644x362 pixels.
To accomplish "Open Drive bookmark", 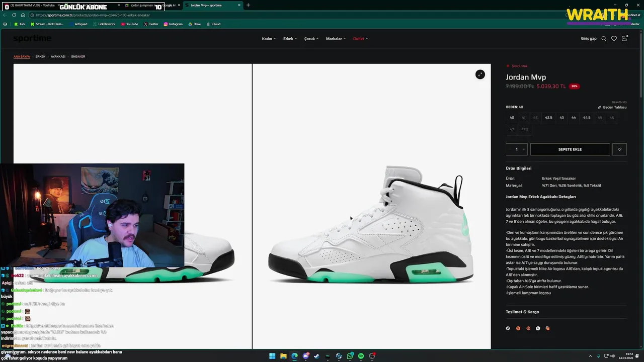I will pos(194,24).
